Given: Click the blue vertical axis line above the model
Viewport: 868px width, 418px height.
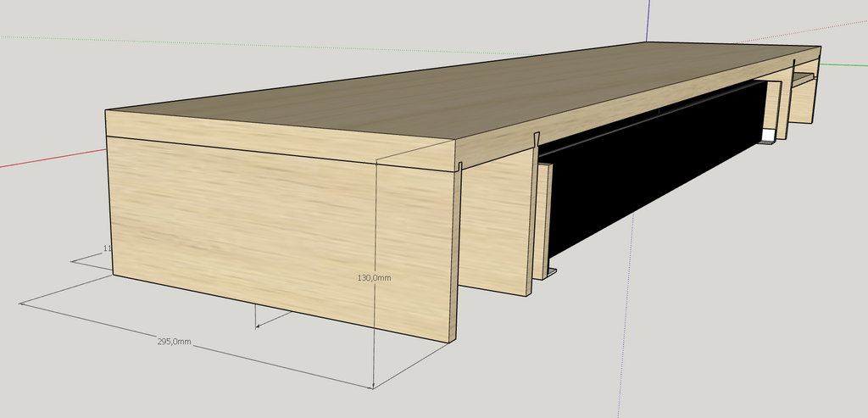Looking at the screenshot, I should click(x=647, y=21).
